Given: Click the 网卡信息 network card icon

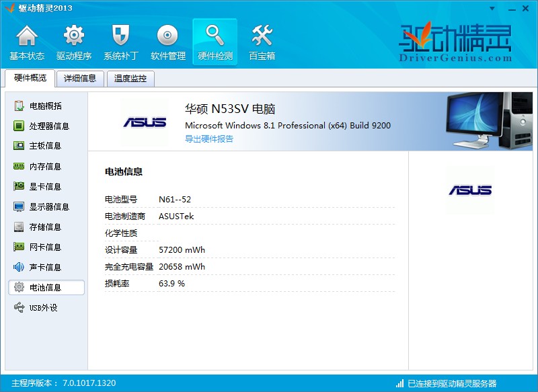Looking at the screenshot, I should coord(19,247).
